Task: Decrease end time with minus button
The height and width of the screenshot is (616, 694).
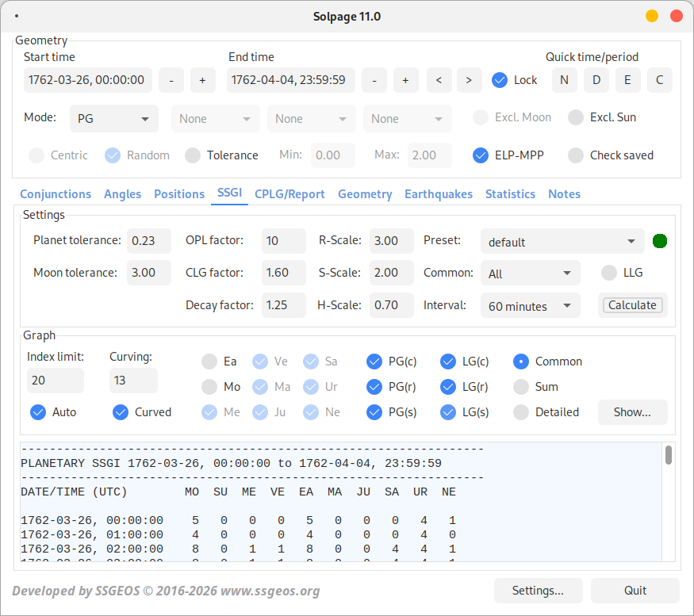Action: coord(374,80)
